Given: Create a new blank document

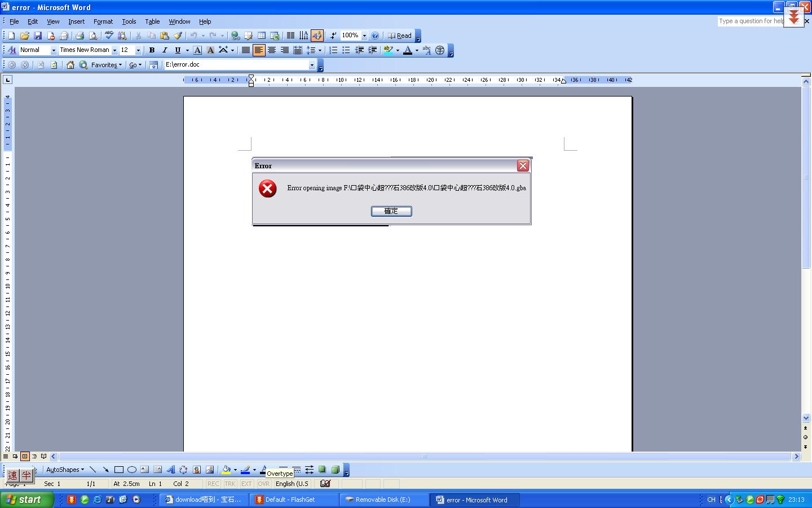Looking at the screenshot, I should click(x=11, y=36).
